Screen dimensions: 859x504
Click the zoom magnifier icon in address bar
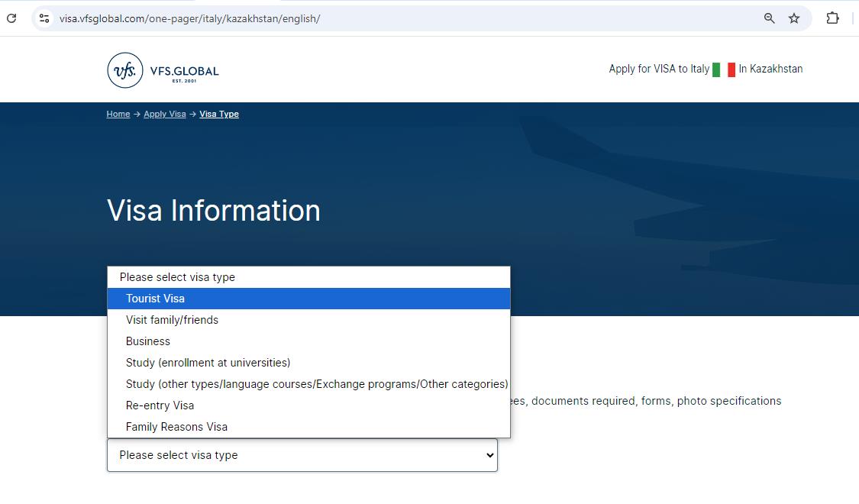770,18
